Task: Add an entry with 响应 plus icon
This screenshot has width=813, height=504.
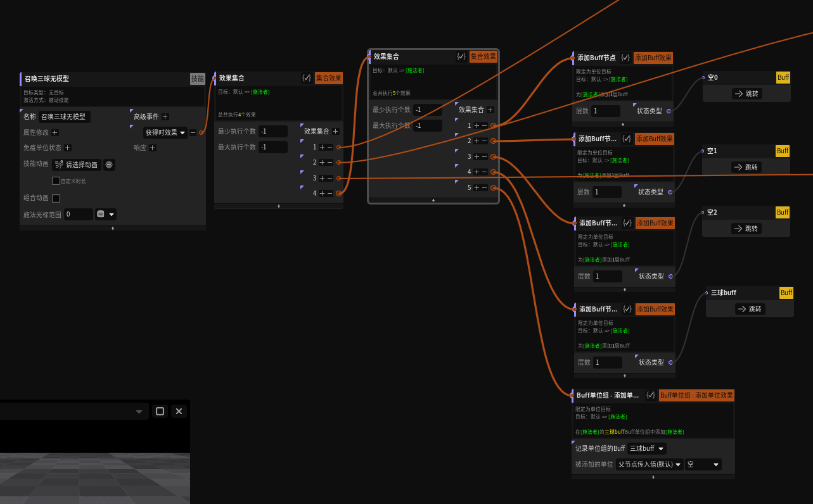Action: click(x=153, y=148)
